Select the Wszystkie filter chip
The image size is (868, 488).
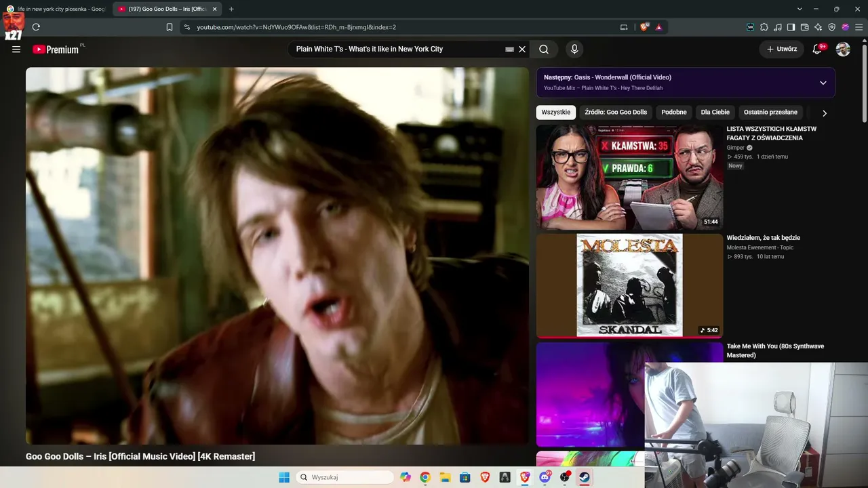pyautogui.click(x=556, y=113)
